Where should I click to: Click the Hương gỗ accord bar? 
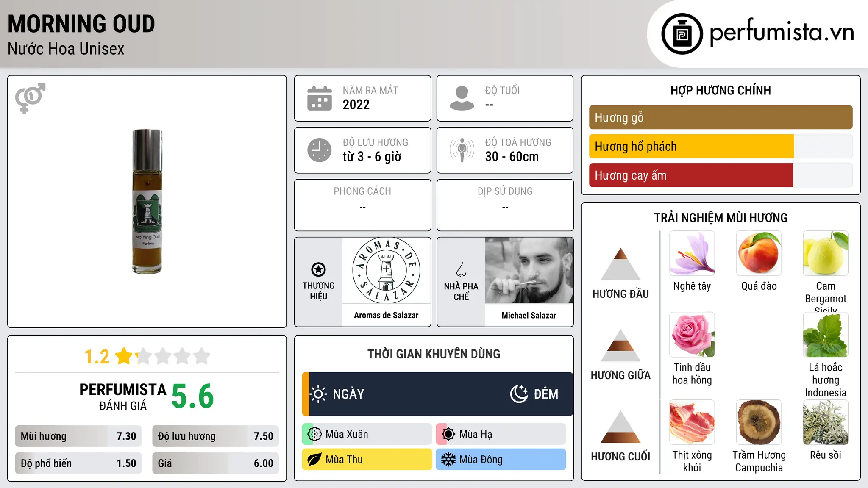(x=721, y=117)
